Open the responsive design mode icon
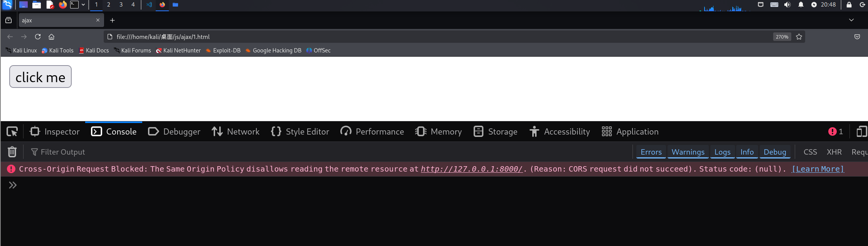The image size is (868, 246). (x=861, y=132)
